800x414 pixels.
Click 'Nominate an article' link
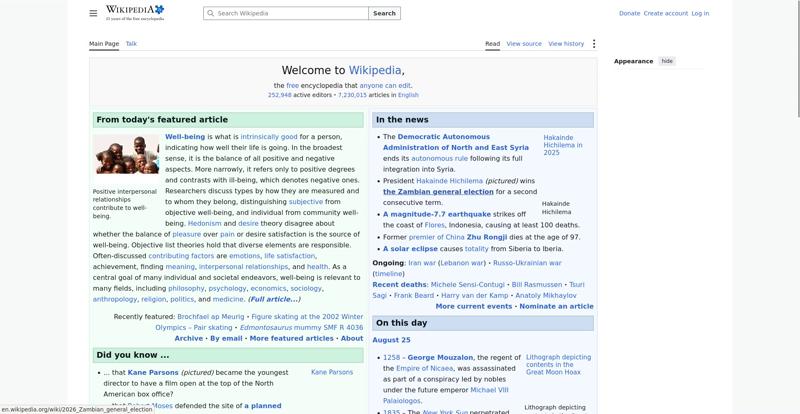[x=557, y=307]
